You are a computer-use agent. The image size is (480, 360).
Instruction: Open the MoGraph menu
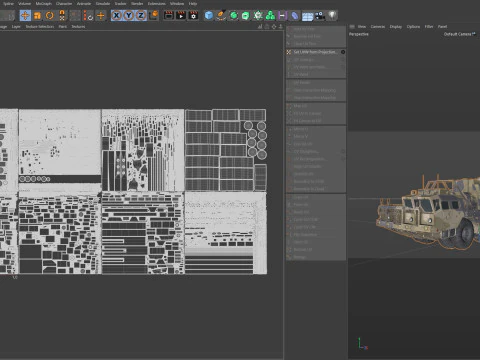coord(44,4)
